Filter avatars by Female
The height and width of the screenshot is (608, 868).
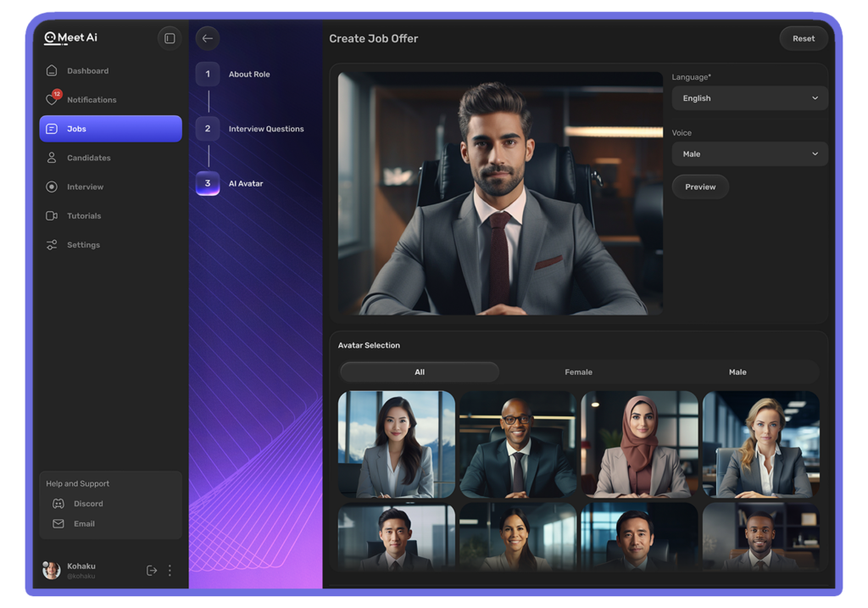[578, 372]
